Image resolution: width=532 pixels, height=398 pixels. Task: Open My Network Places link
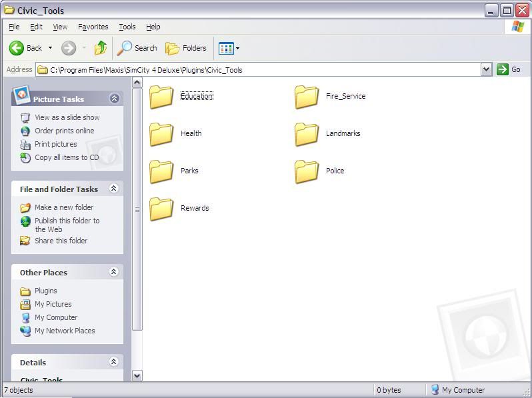tap(65, 331)
